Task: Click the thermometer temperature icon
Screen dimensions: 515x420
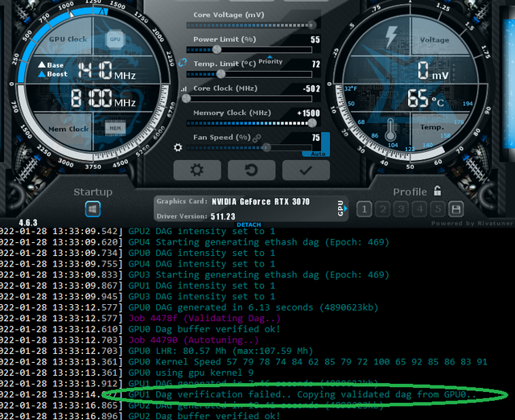Action: [x=390, y=130]
